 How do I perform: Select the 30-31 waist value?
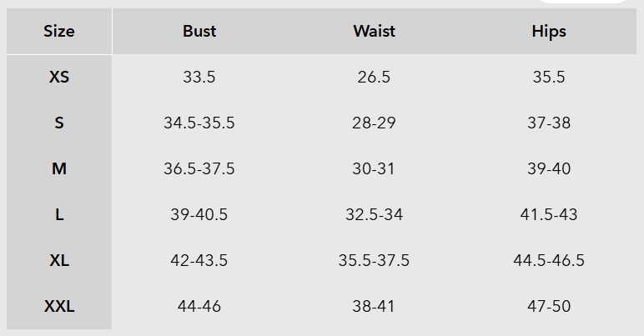coord(374,168)
